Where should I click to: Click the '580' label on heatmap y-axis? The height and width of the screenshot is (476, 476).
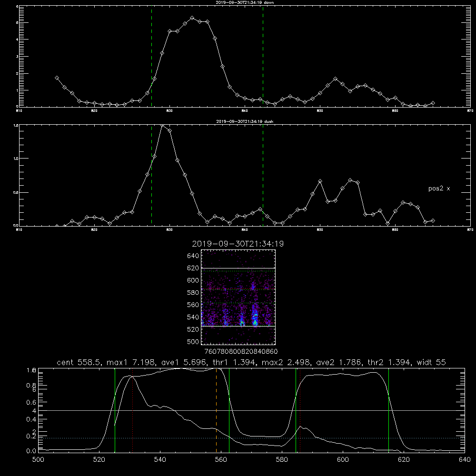(x=193, y=293)
